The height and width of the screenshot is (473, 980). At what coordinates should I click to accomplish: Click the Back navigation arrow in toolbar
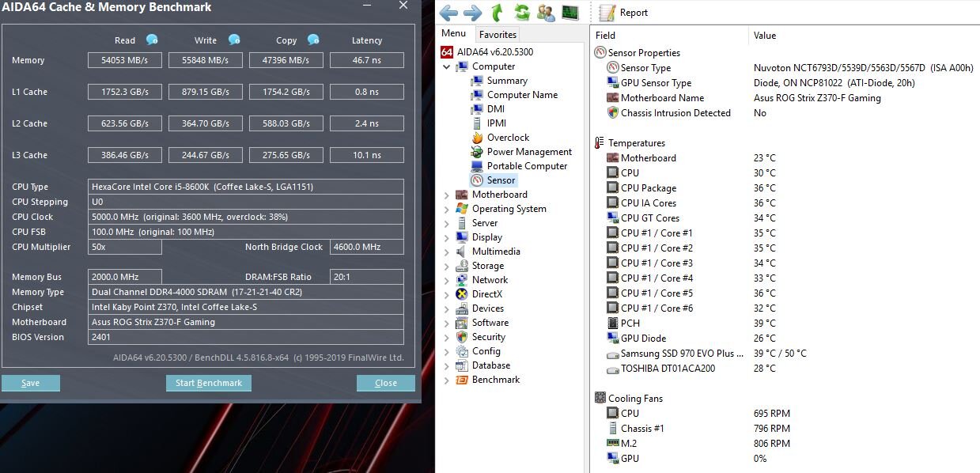point(449,13)
